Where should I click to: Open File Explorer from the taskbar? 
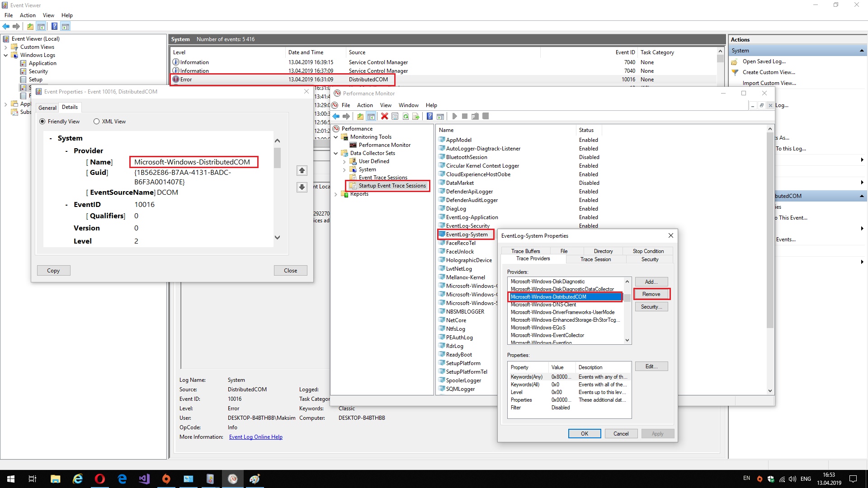(55, 479)
